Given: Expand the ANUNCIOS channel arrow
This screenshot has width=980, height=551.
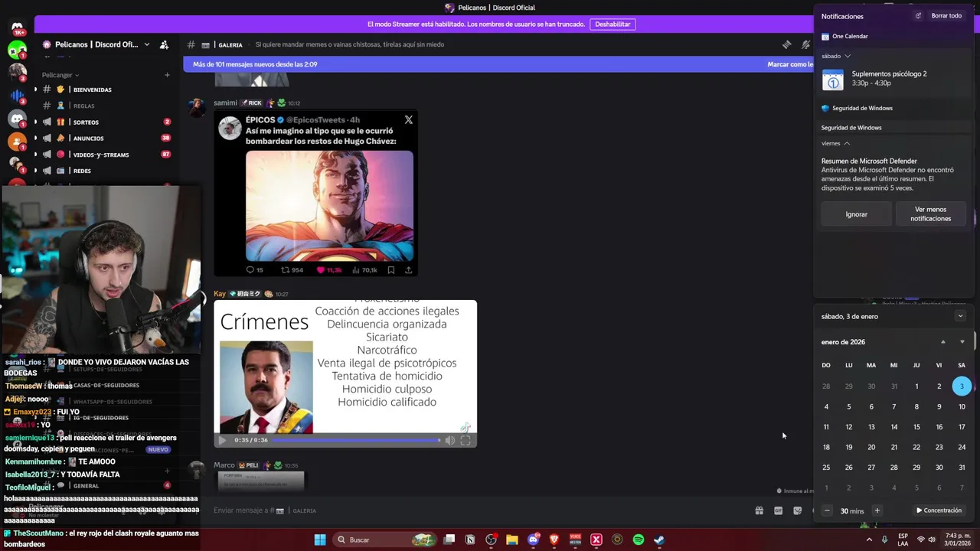Looking at the screenshot, I should coord(34,139).
